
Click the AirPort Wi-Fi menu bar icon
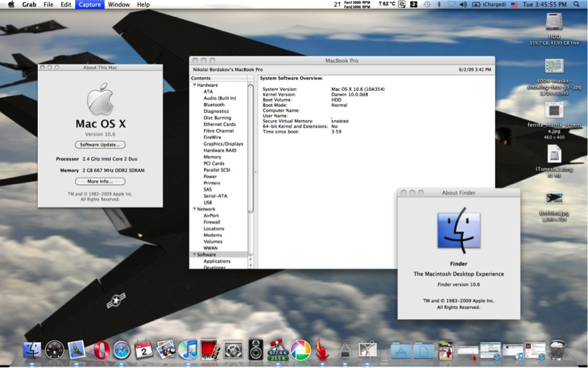pyautogui.click(x=451, y=5)
